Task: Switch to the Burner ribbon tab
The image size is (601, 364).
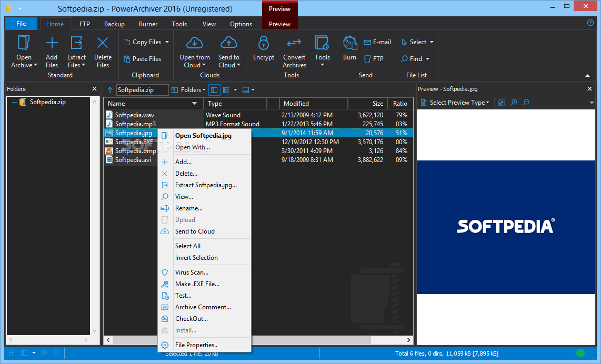Action: tap(148, 24)
